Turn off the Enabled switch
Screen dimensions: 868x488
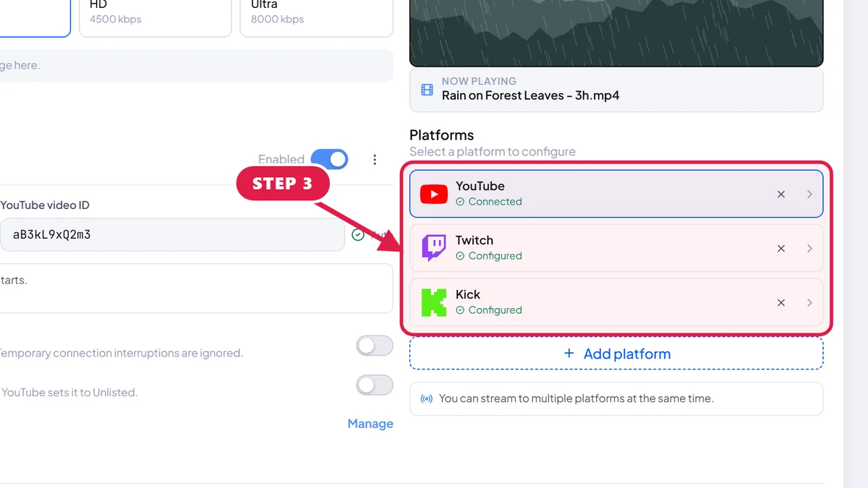tap(329, 159)
